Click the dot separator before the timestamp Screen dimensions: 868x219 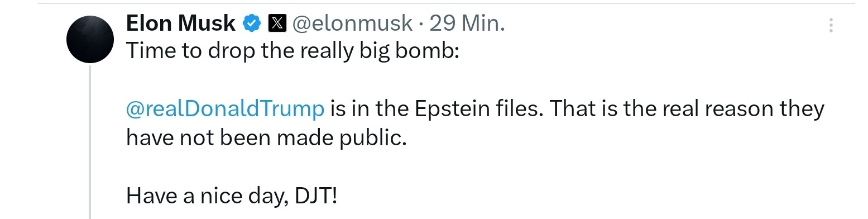422,24
